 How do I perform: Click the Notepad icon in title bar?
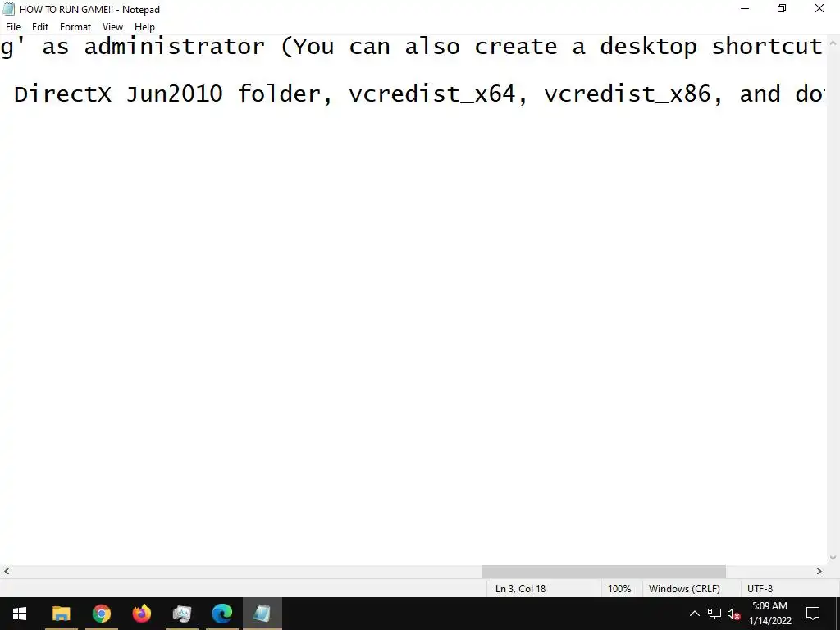tap(8, 9)
